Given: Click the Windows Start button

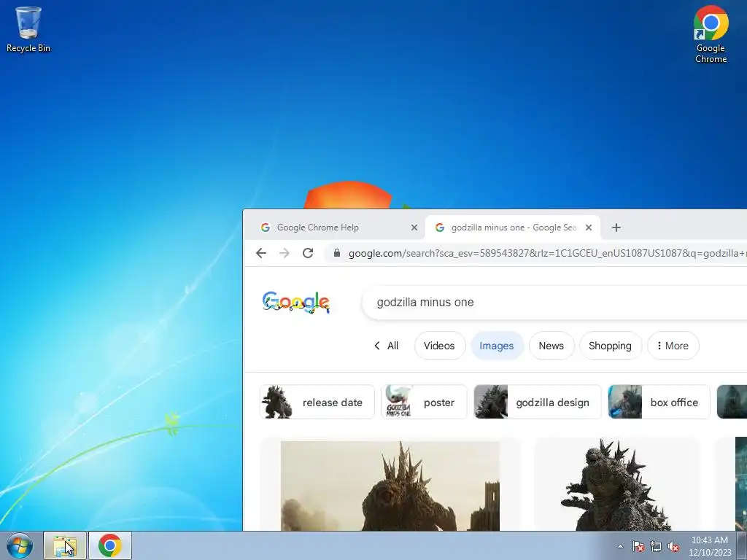Looking at the screenshot, I should pos(20,545).
